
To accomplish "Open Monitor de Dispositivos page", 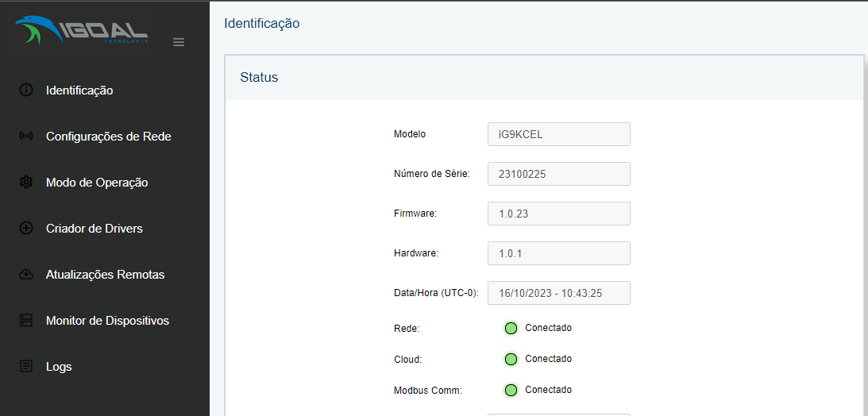I will [x=107, y=320].
